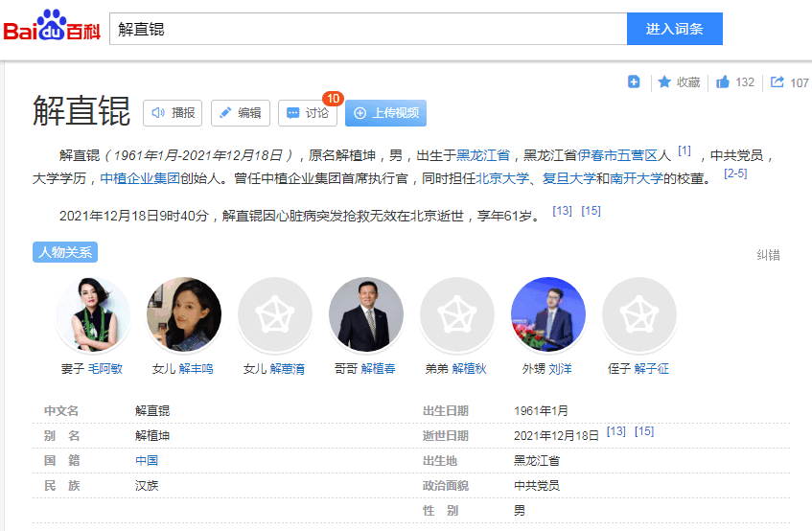Open reference [13] in the death paragraph
The width and height of the screenshot is (812, 531).
click(563, 211)
